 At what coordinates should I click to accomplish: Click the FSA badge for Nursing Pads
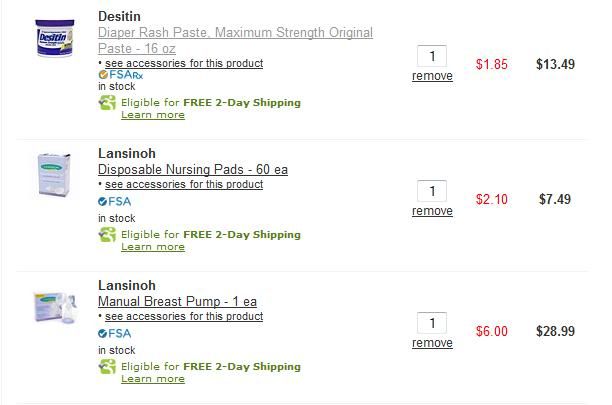click(114, 201)
